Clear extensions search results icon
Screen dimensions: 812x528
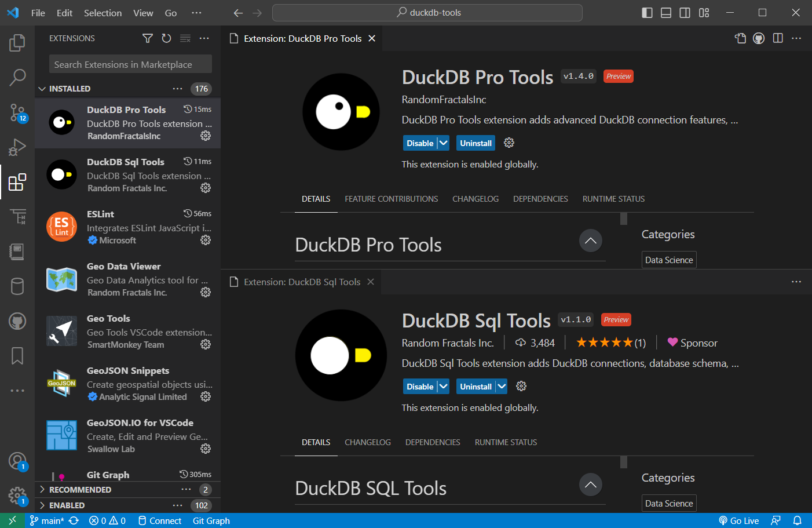(x=185, y=38)
